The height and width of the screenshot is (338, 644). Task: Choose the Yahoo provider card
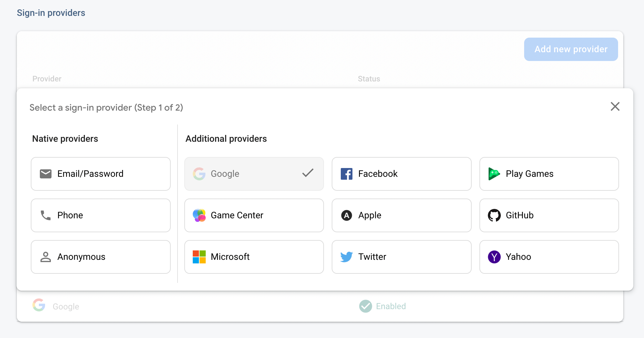549,257
